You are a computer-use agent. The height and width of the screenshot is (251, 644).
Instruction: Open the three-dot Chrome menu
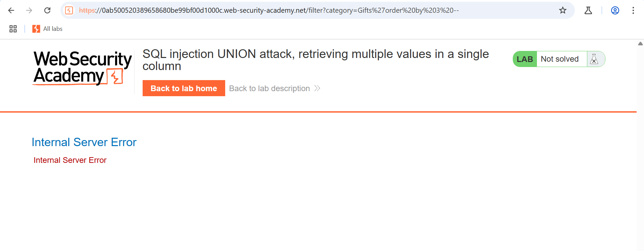click(633, 10)
